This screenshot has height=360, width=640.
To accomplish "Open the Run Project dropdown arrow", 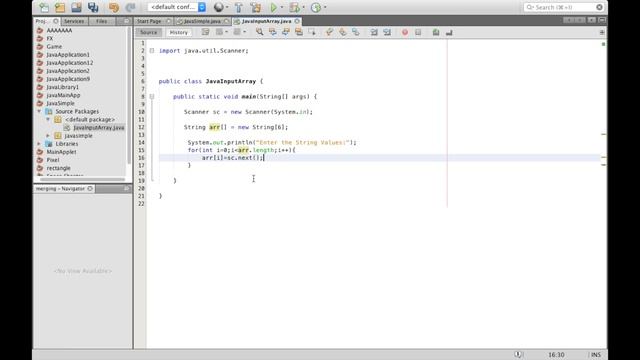I will [282, 7].
